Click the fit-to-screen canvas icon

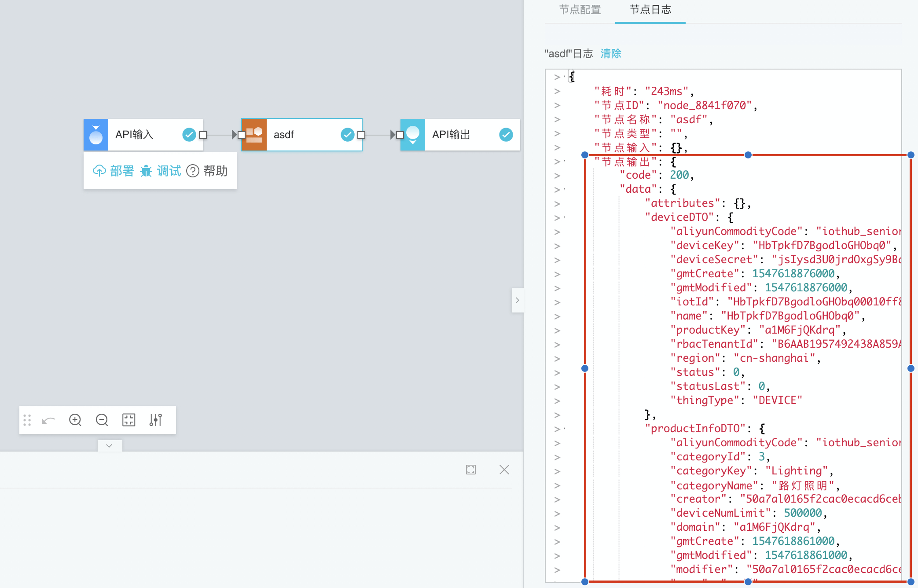point(129,420)
